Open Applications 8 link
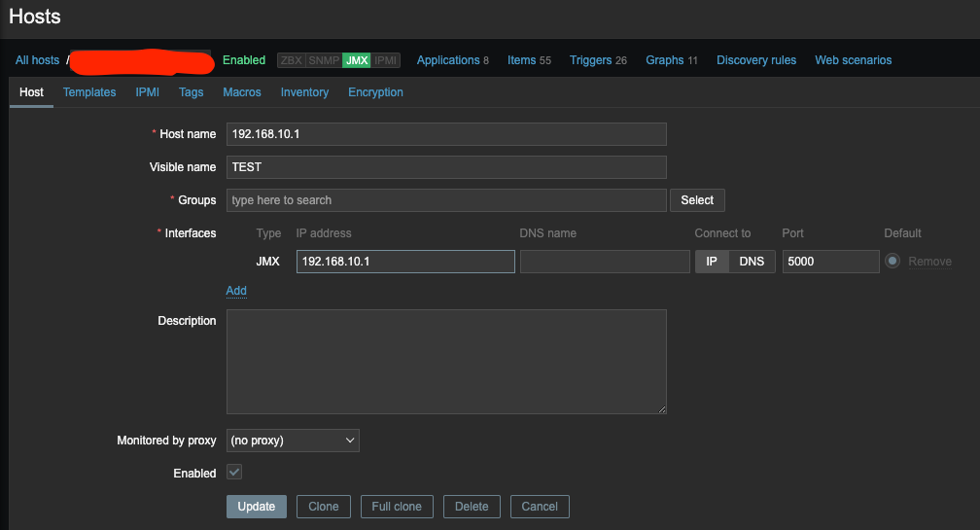 pyautogui.click(x=452, y=60)
